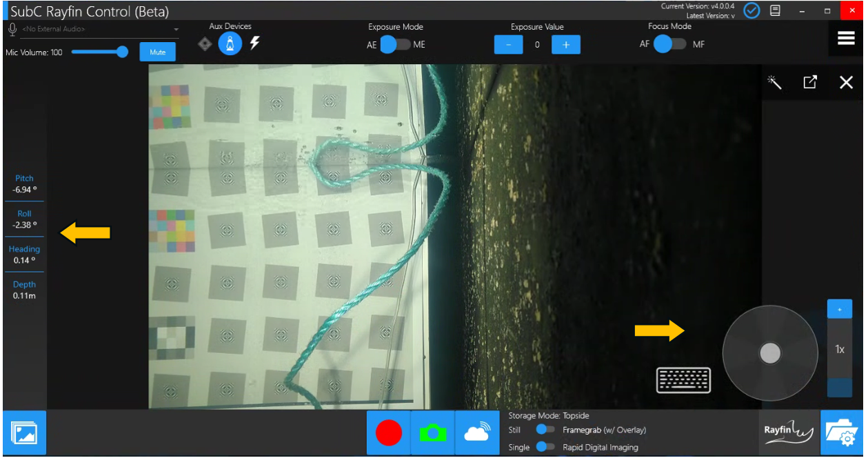Click the Mute button
This screenshot has width=868, height=458.
[x=157, y=52]
